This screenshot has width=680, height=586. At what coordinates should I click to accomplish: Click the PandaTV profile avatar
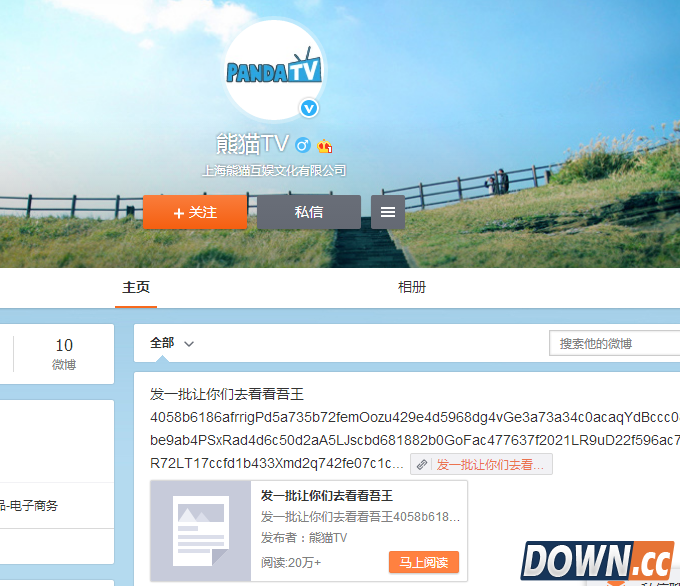click(x=275, y=69)
